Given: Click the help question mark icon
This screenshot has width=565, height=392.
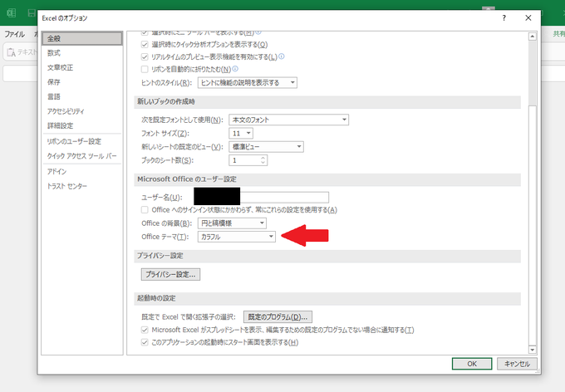Looking at the screenshot, I should pos(504,18).
